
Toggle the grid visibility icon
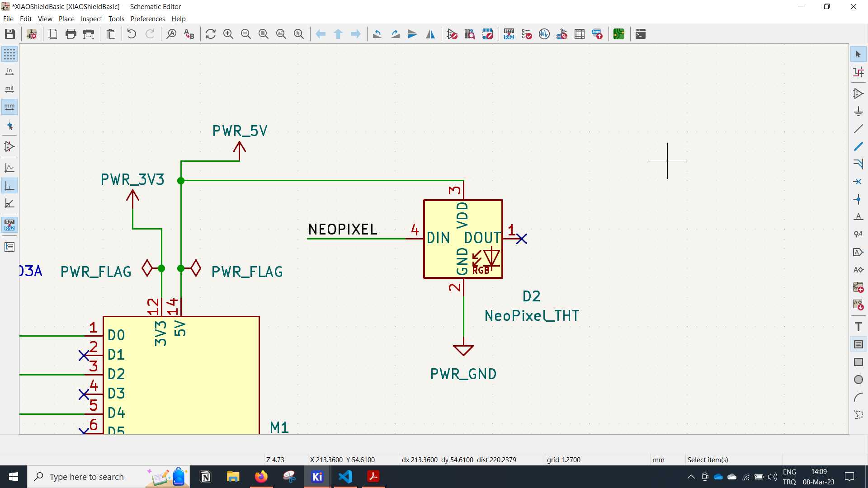point(9,54)
